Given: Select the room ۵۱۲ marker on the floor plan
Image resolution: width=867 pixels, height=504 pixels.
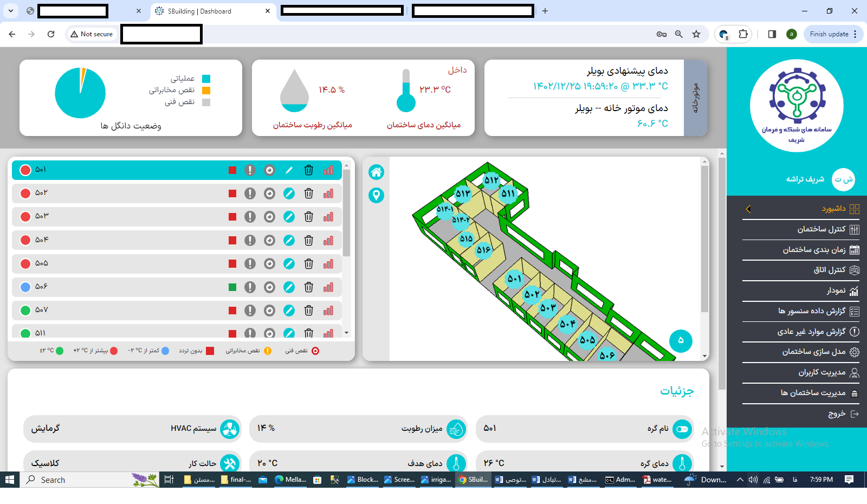Looking at the screenshot, I should 491,180.
